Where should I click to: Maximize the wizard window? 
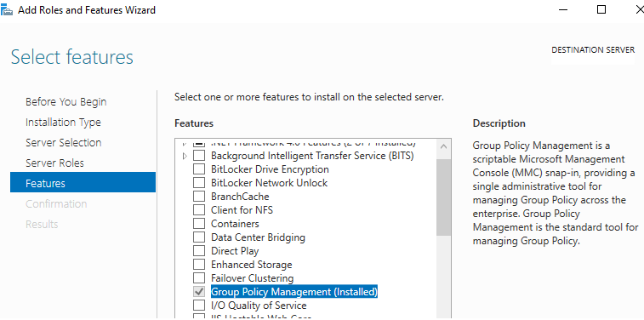click(x=601, y=10)
